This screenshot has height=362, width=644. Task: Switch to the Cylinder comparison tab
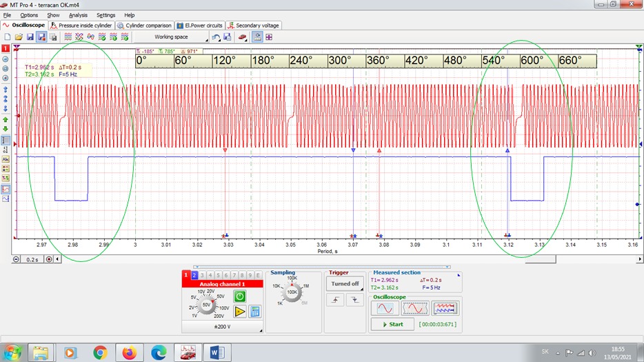144,26
